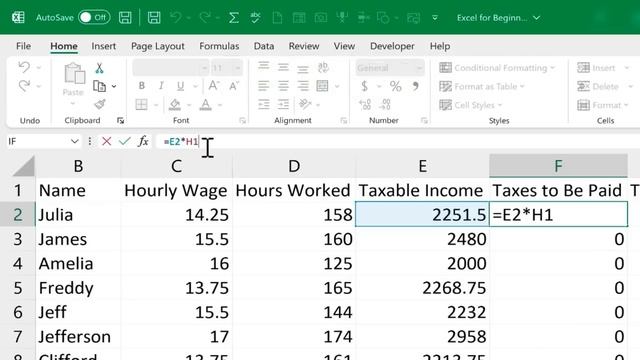This screenshot has width=640, height=360.
Task: Open Customize Quick Access Toolbar arrow
Action: click(435, 18)
